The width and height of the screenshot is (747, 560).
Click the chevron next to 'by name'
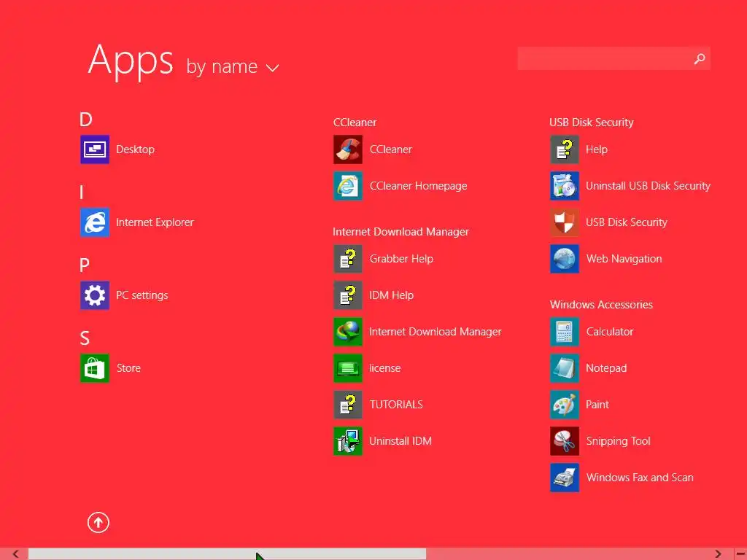coord(273,68)
